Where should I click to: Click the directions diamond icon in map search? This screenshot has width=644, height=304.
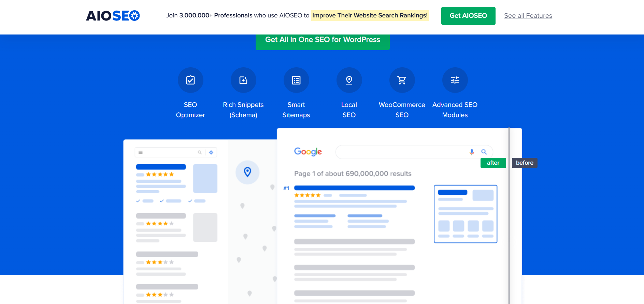211,152
